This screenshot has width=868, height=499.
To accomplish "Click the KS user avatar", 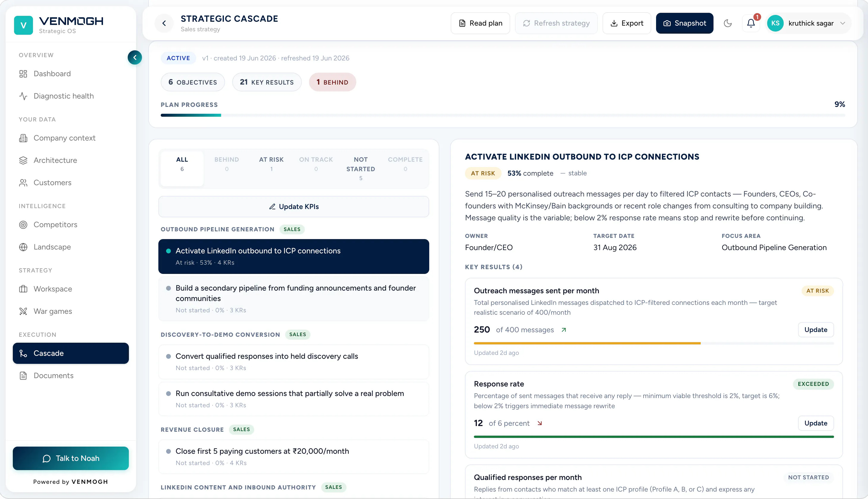I will coord(775,23).
